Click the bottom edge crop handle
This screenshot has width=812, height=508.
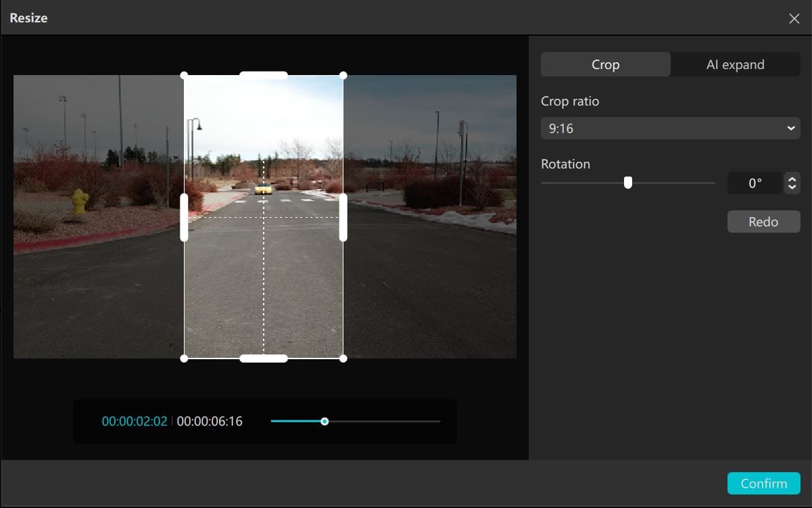point(264,359)
